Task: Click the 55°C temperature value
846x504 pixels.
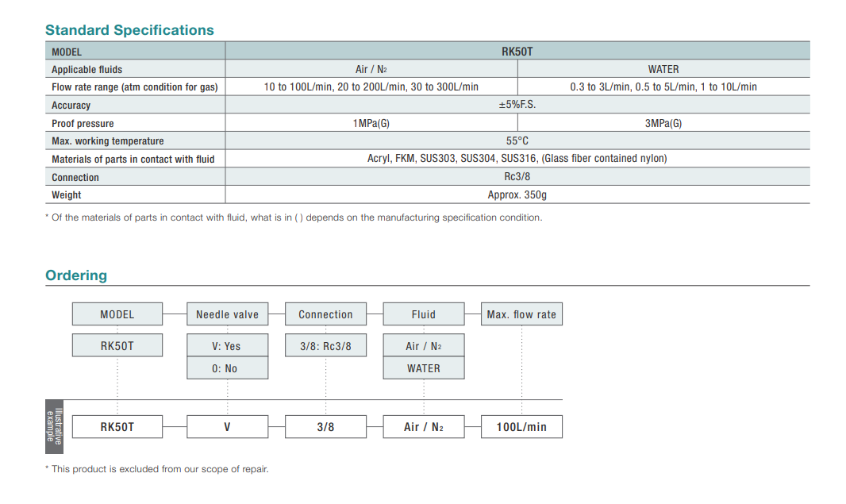Action: [517, 140]
